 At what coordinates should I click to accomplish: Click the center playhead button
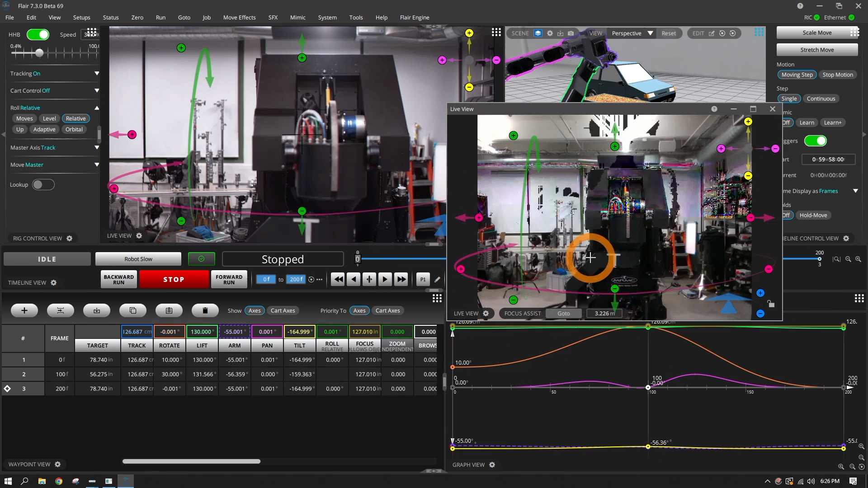pos(369,279)
